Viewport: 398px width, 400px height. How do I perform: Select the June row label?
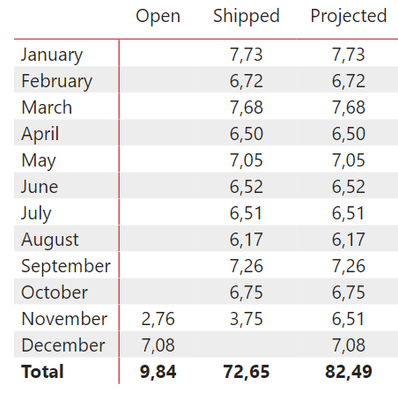40,187
